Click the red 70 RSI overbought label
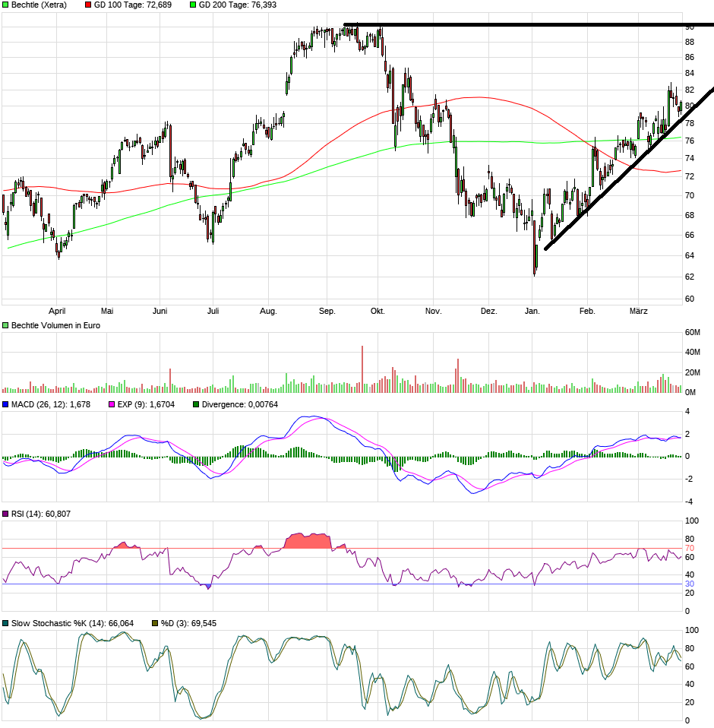 pyautogui.click(x=690, y=549)
